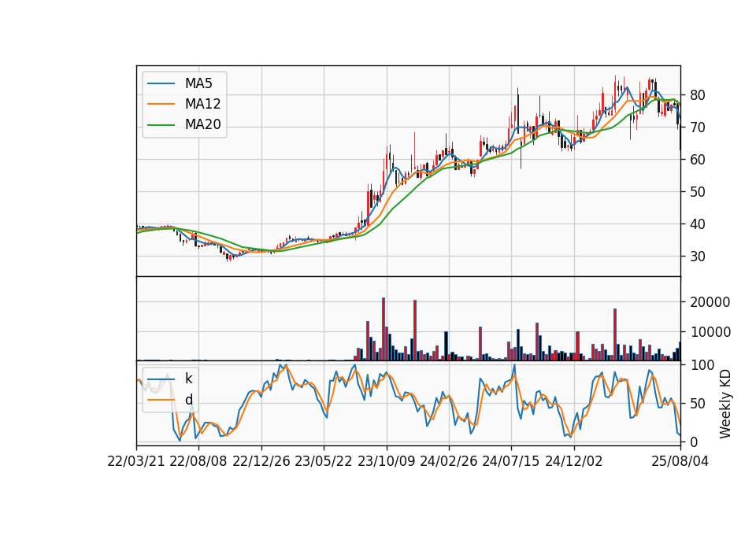The height and width of the screenshot is (543, 756).
Task: Click the 24/12/02 date tick label
Action: pyautogui.click(x=574, y=461)
